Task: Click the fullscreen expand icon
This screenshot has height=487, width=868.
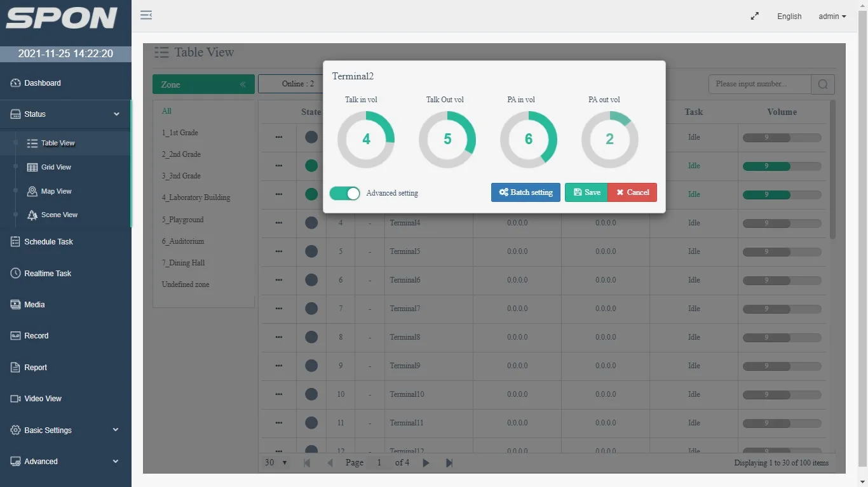Action: pyautogui.click(x=755, y=16)
